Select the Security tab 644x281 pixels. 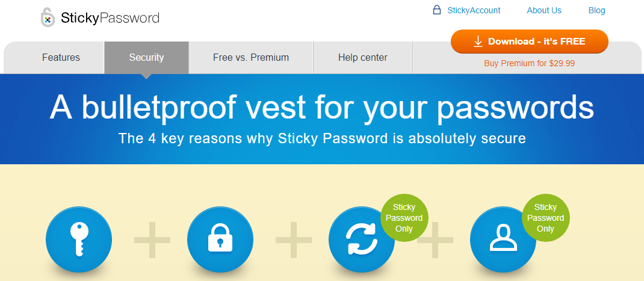click(146, 58)
